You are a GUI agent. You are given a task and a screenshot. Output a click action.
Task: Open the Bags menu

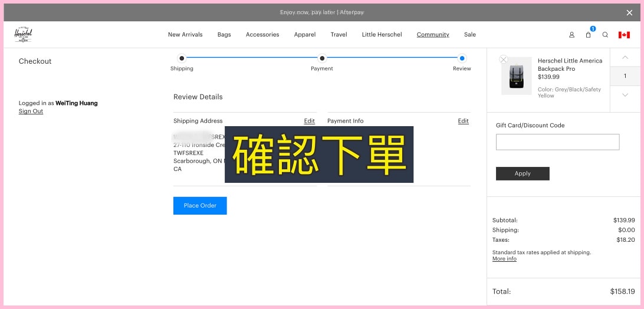[x=224, y=35]
